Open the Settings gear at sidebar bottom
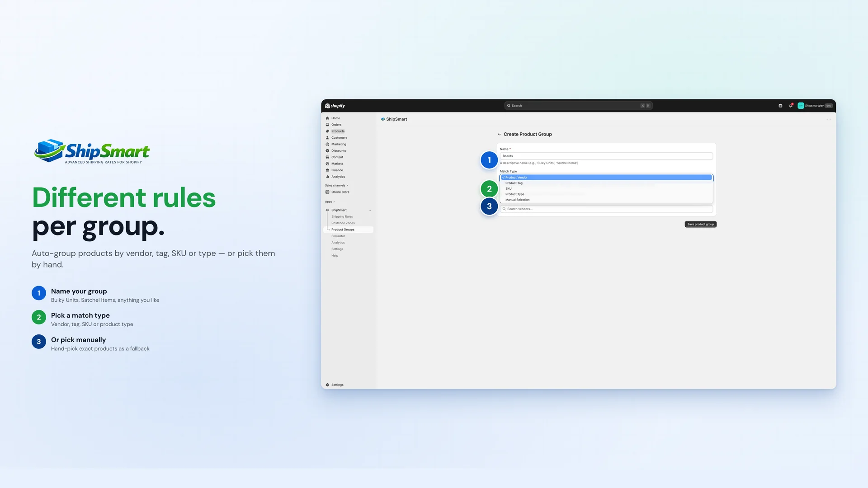 pyautogui.click(x=327, y=385)
